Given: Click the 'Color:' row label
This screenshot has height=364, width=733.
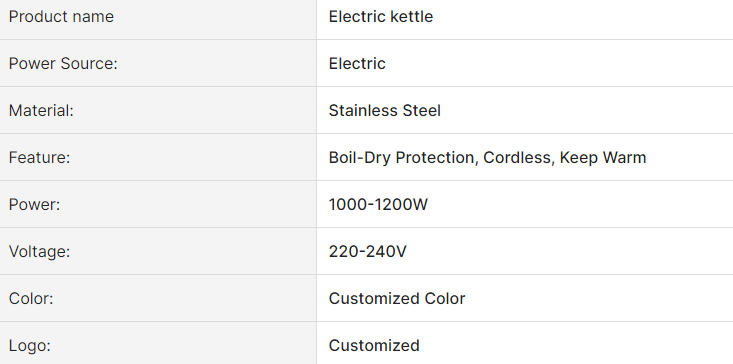Looking at the screenshot, I should (x=31, y=299).
